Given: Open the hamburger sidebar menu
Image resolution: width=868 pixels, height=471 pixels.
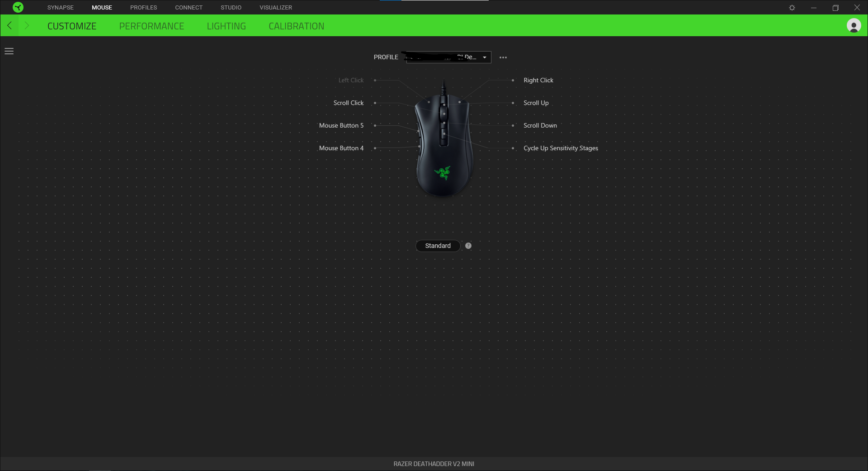Looking at the screenshot, I should click(9, 51).
